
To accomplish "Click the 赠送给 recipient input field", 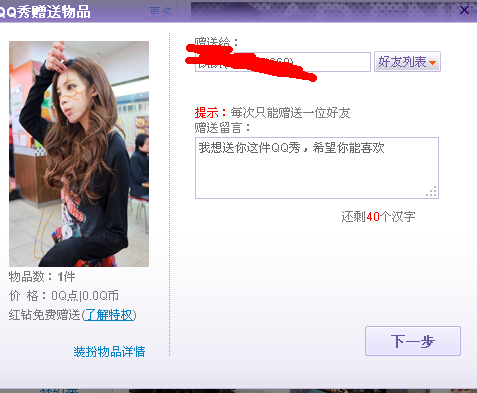I will click(283, 62).
